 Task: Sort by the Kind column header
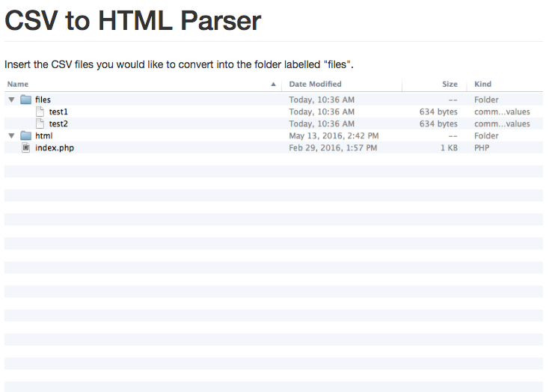482,85
